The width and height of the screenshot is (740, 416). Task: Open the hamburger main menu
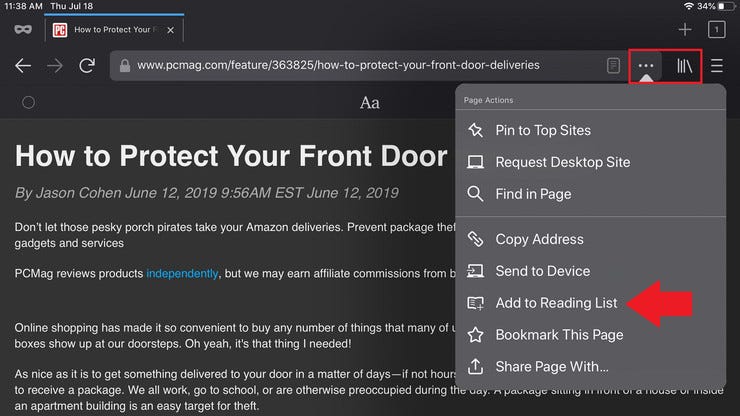[716, 66]
